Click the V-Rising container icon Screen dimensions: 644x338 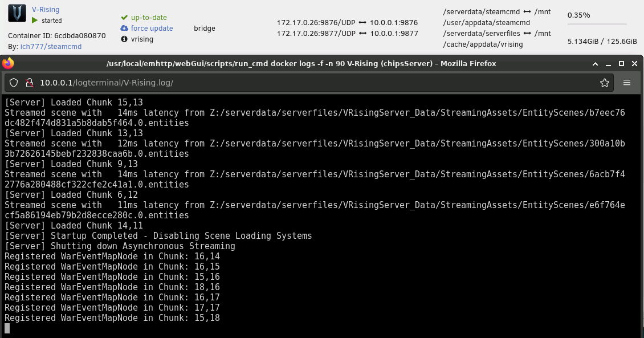(17, 13)
